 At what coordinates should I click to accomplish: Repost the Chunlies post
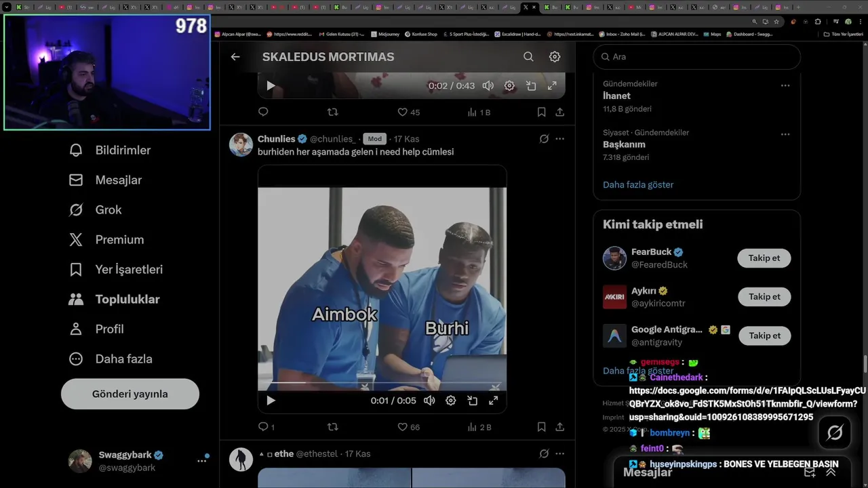tap(332, 427)
